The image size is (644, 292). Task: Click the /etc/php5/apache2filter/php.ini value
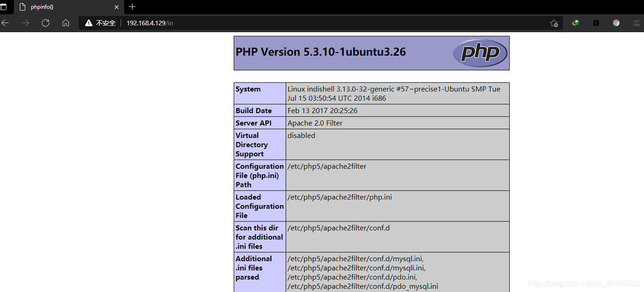[339, 197]
